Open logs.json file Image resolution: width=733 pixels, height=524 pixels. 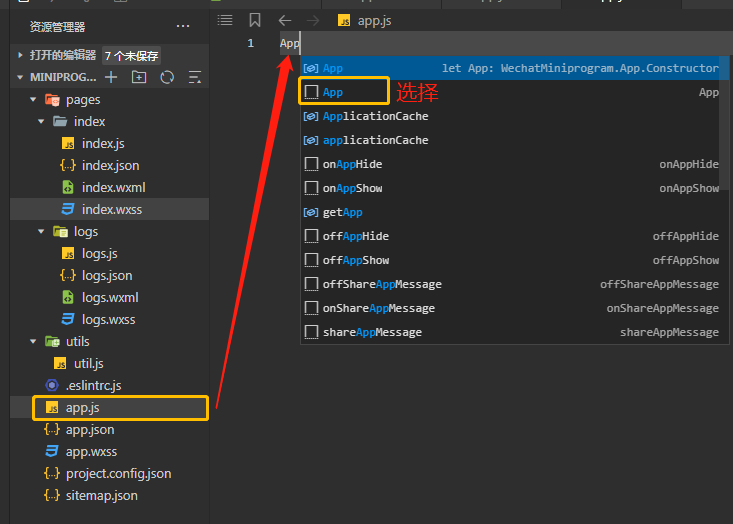(109, 275)
